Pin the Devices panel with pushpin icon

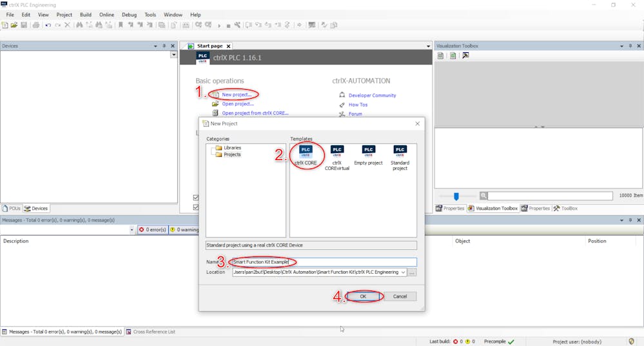(164, 46)
